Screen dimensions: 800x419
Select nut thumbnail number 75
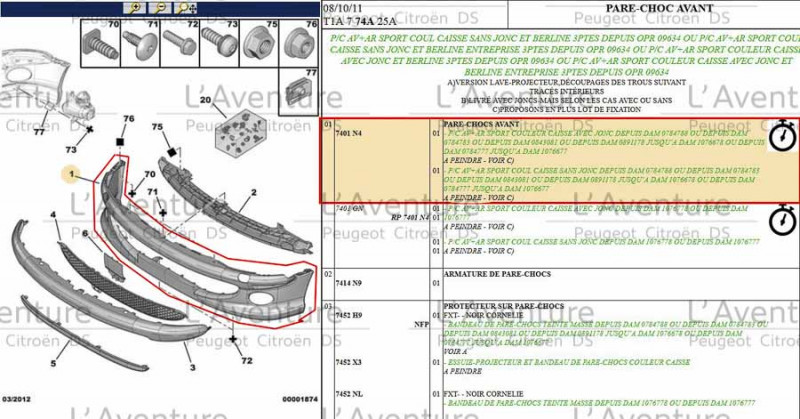pos(256,42)
